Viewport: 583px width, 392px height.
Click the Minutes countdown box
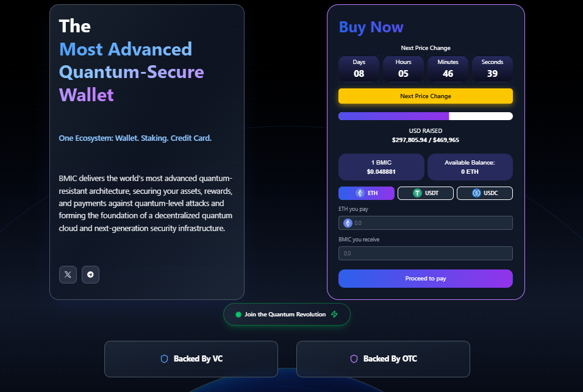(448, 69)
